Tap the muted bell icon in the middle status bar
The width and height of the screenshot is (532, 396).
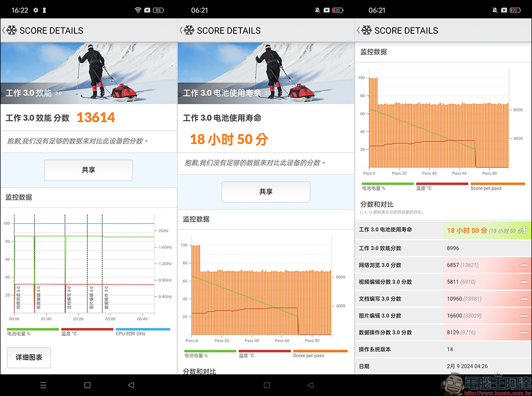pyautogui.click(x=317, y=10)
